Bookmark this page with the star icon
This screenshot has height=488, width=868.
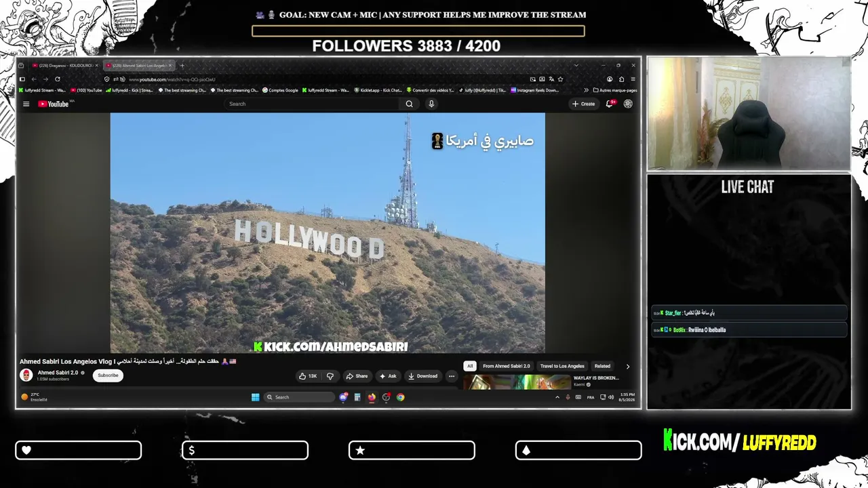coord(560,79)
